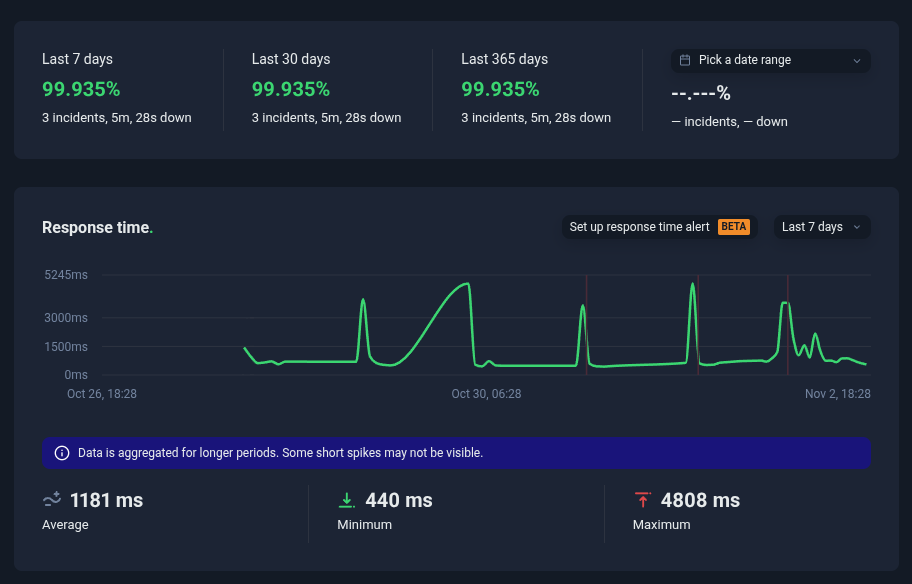This screenshot has height=584, width=912.
Task: Click the calendar icon in date range picker
Action: point(685,60)
